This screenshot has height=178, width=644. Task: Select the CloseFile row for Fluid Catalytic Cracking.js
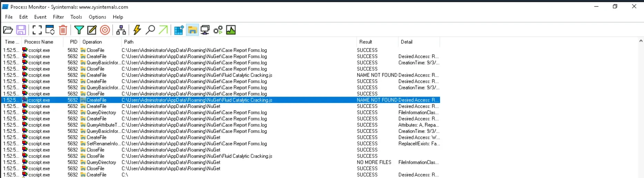tap(221, 156)
